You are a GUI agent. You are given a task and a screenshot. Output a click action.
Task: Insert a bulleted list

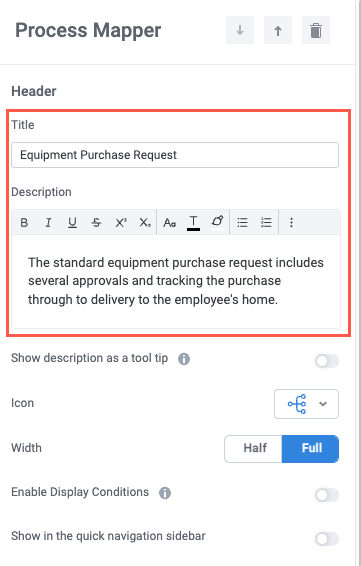242,222
